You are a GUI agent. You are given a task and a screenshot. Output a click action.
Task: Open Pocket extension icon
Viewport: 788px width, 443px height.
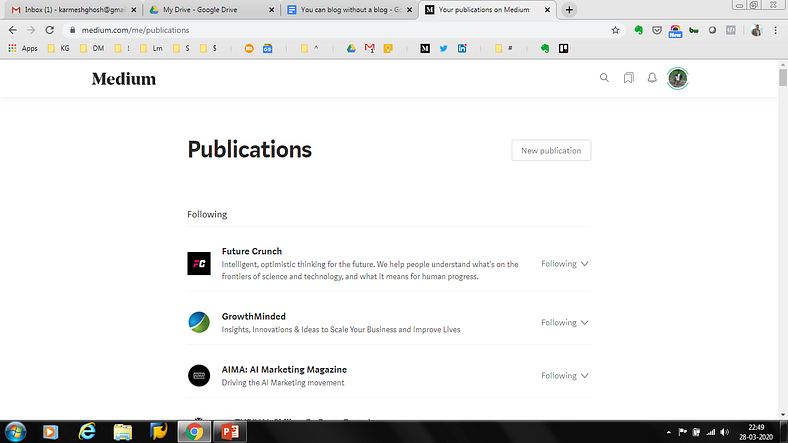click(657, 30)
